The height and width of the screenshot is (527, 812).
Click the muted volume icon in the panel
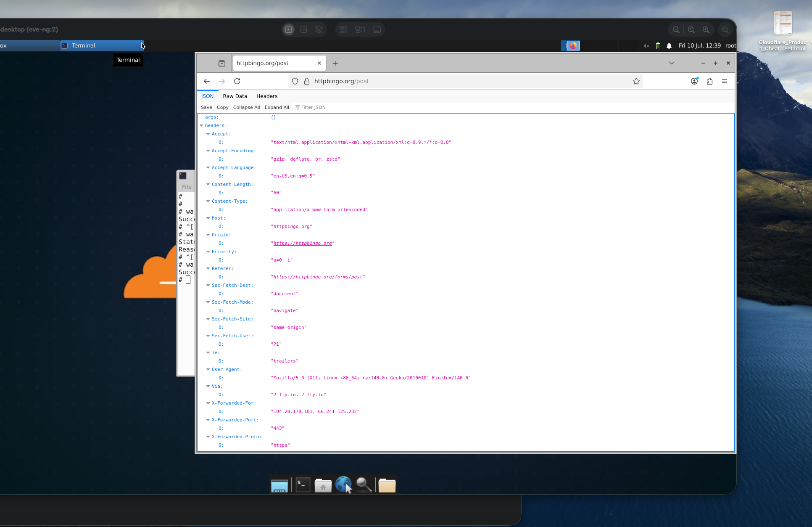646,46
